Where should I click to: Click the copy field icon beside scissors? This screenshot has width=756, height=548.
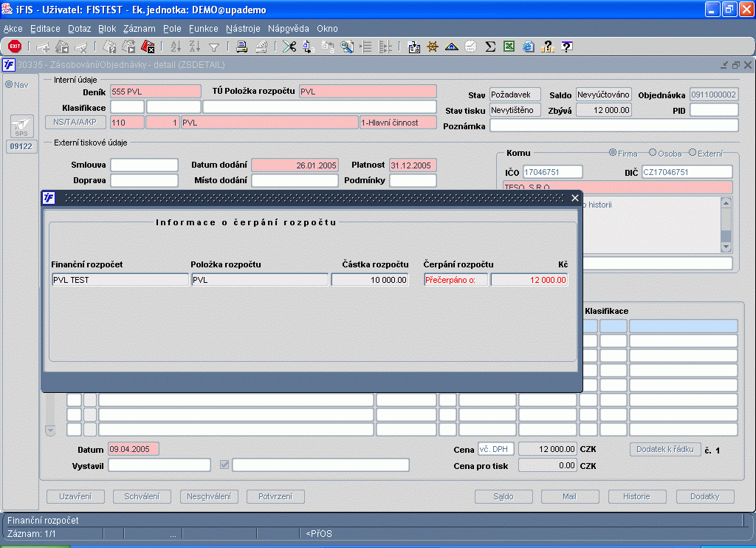(309, 47)
